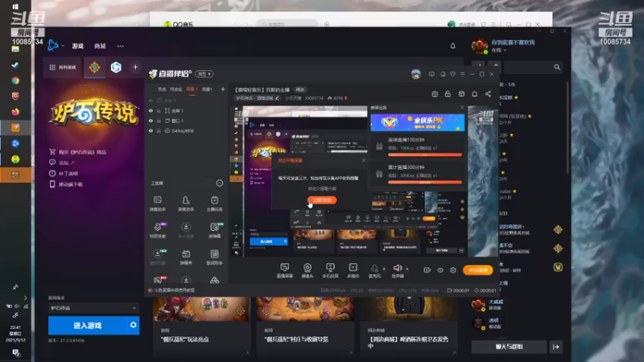644x362 pixels.
Task: Toggle the lock on 全屏1 source
Action: (x=159, y=111)
